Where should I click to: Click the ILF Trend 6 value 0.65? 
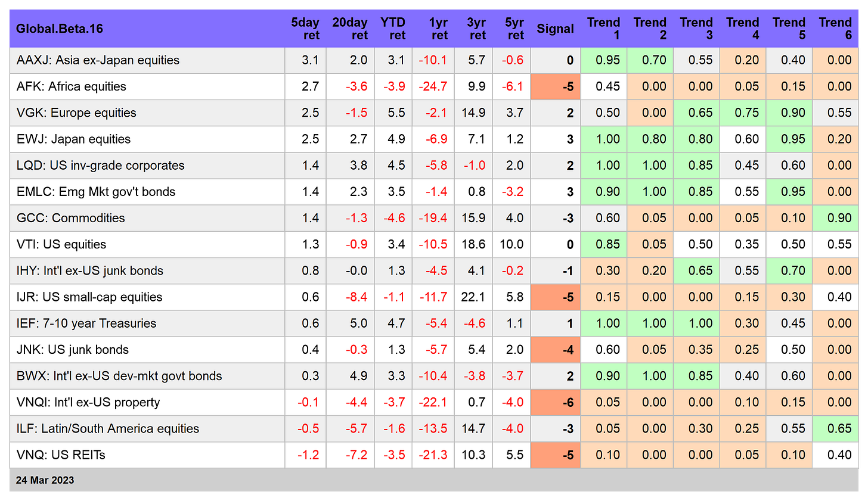835,428
